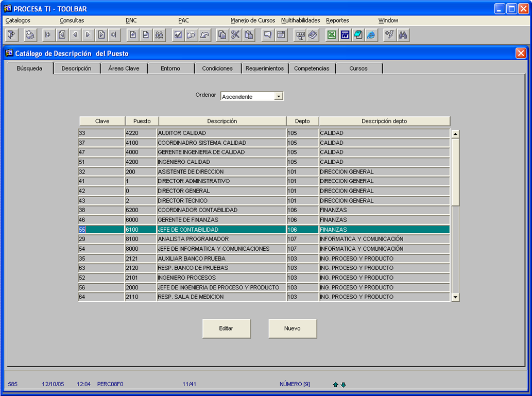532x396 pixels.
Task: Launch Internet Explorer icon in toolbar
Action: [371, 35]
